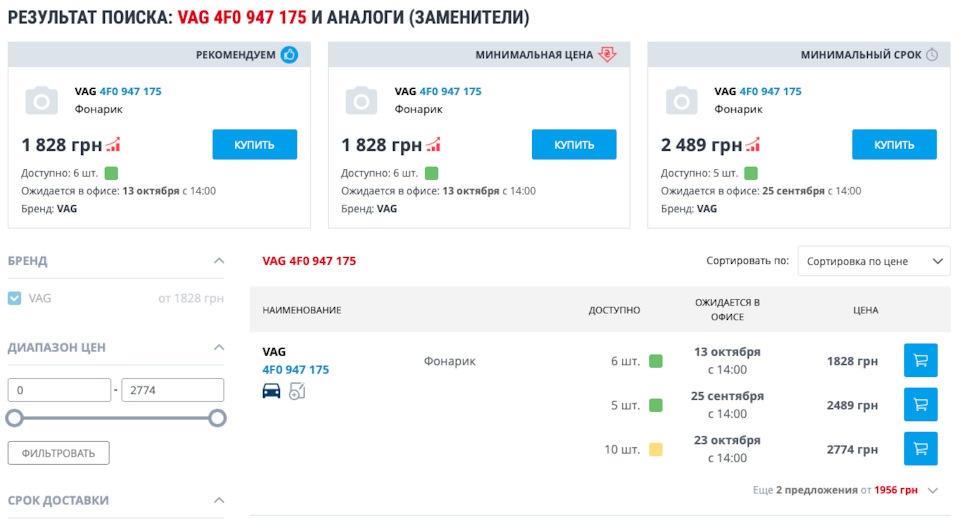The height and width of the screenshot is (520, 960).
Task: Open the 4F0 947 175 link in results table
Action: click(296, 369)
